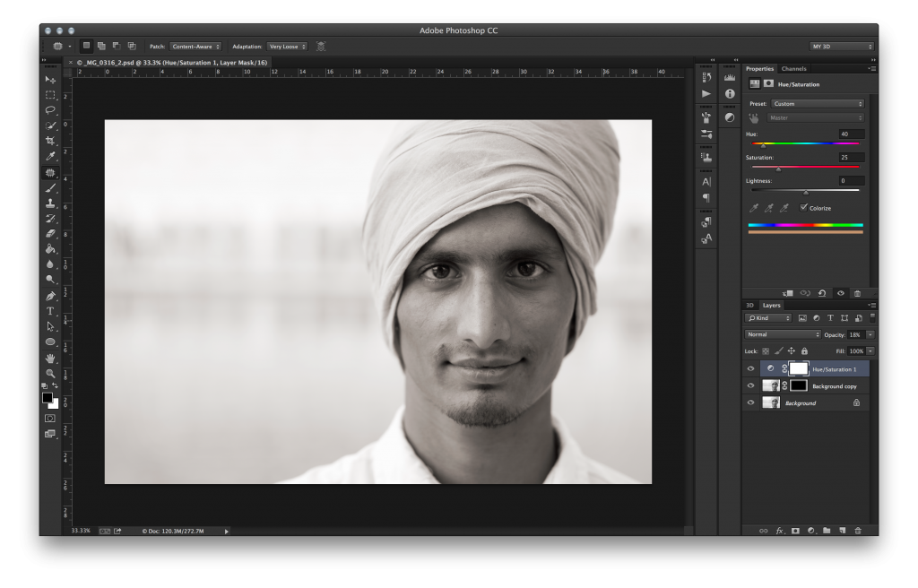918x588 pixels.
Task: Select the Zoom tool in the toolbox
Action: (50, 373)
